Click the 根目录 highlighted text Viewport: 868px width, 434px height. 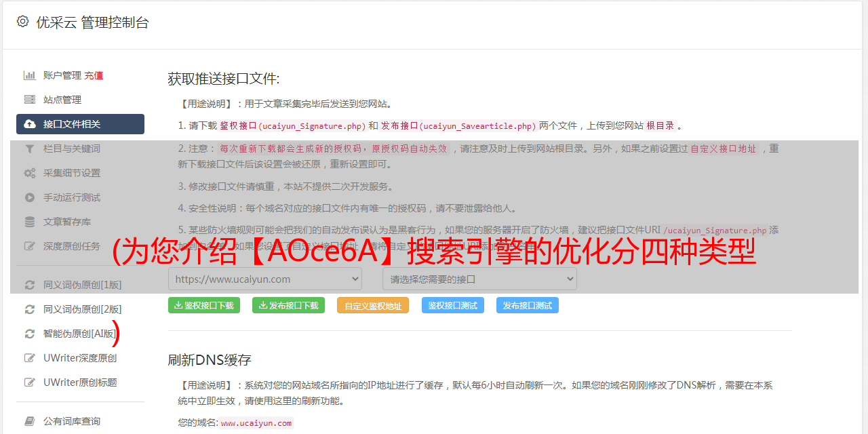point(660,125)
